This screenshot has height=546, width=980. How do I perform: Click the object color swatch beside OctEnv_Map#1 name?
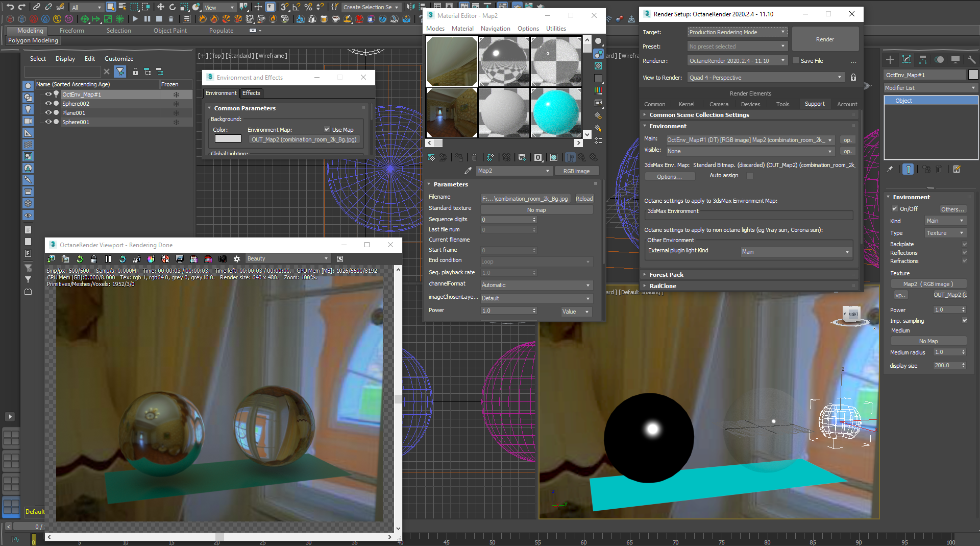click(973, 75)
